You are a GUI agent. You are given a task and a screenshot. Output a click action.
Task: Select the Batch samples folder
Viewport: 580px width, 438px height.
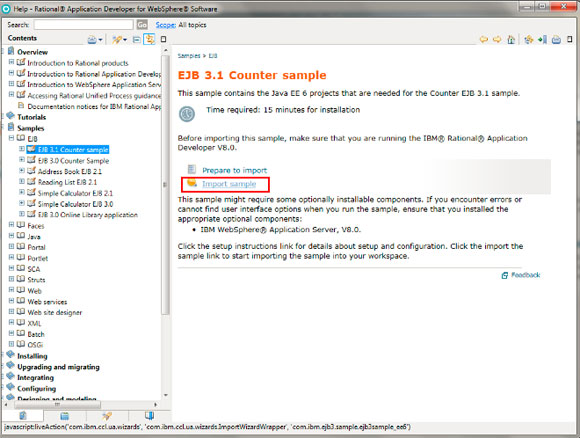36,334
